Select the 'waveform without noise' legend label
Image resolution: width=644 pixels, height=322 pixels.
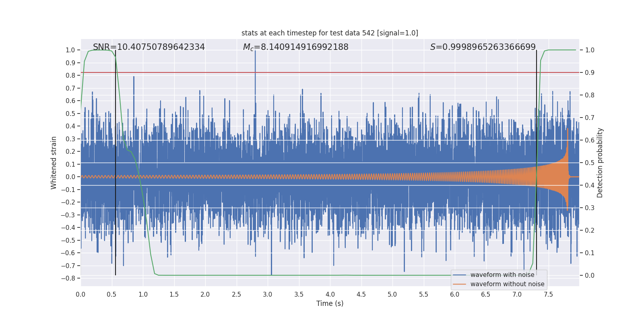point(507,284)
